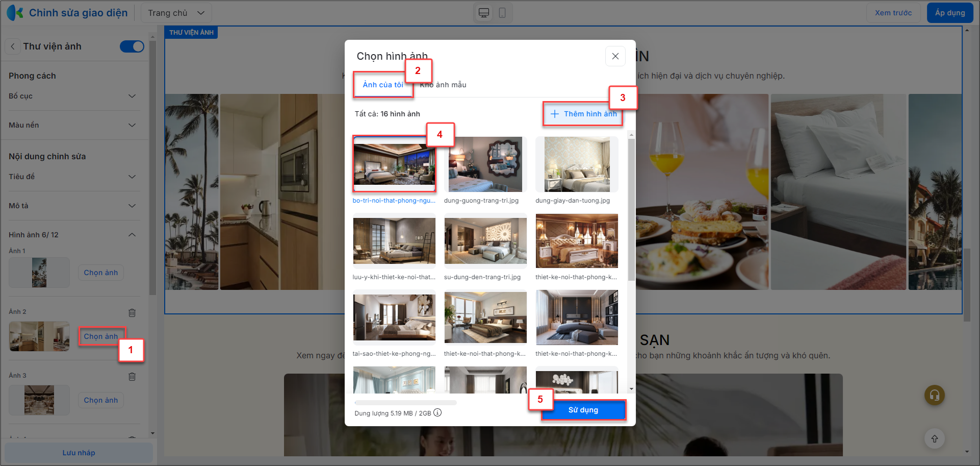Click the Sử dụng button
980x466 pixels.
pos(583,410)
